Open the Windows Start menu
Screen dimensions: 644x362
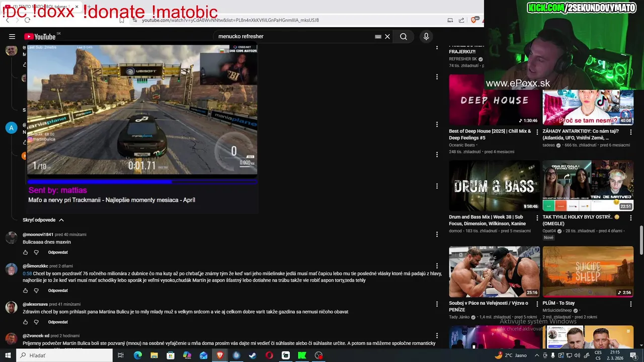[x=8, y=355]
